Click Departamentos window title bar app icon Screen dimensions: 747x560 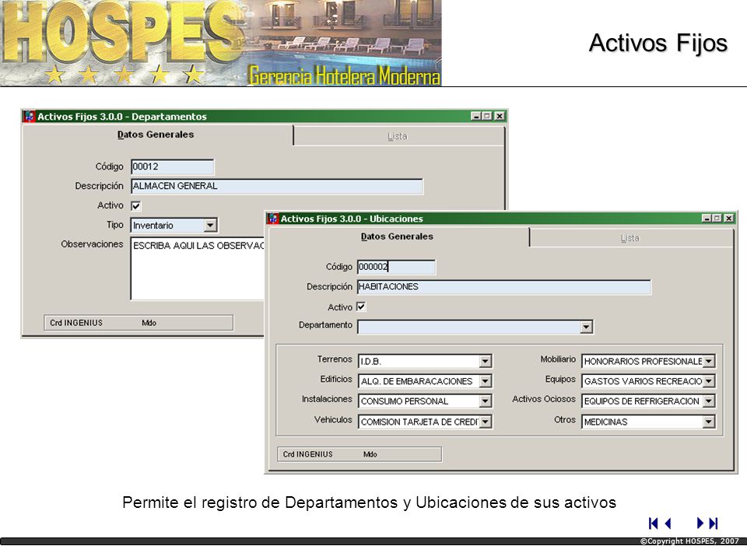pyautogui.click(x=29, y=116)
